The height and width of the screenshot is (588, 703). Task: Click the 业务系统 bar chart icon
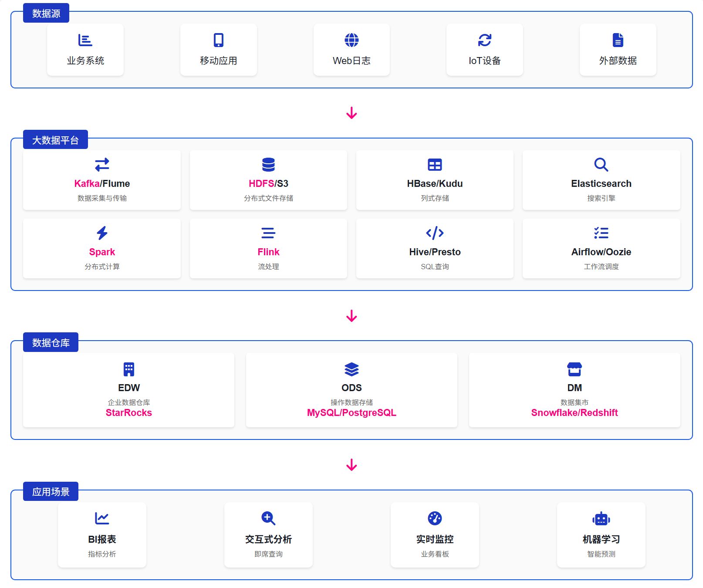85,40
